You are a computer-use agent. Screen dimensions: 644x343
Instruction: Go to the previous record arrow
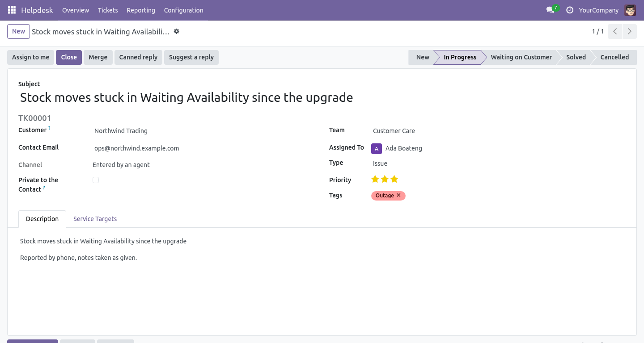[x=615, y=31]
